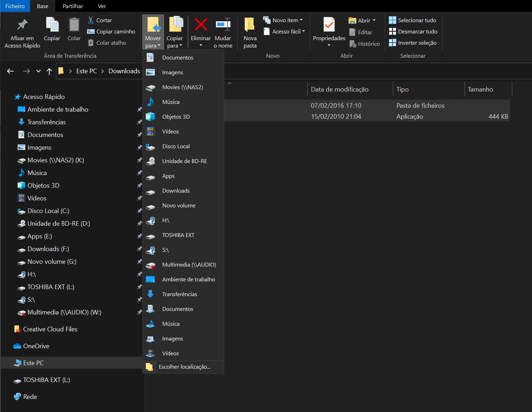Go up one folder level arrow

[49, 71]
